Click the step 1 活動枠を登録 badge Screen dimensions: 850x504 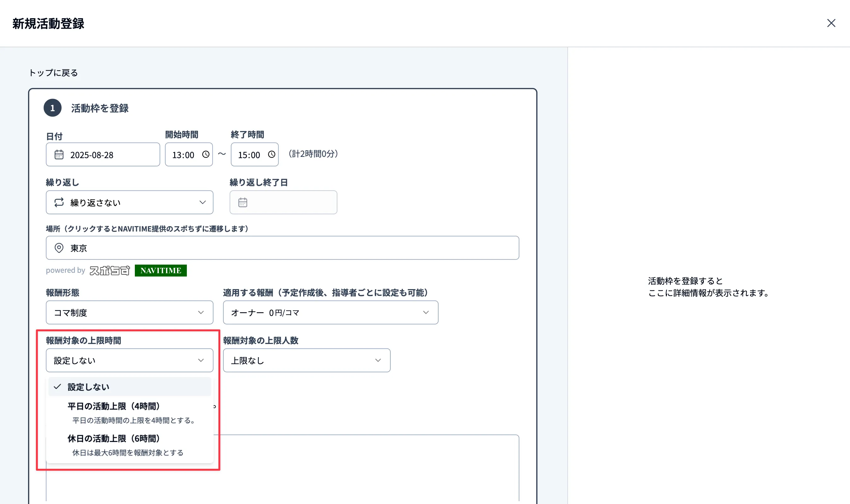[53, 108]
